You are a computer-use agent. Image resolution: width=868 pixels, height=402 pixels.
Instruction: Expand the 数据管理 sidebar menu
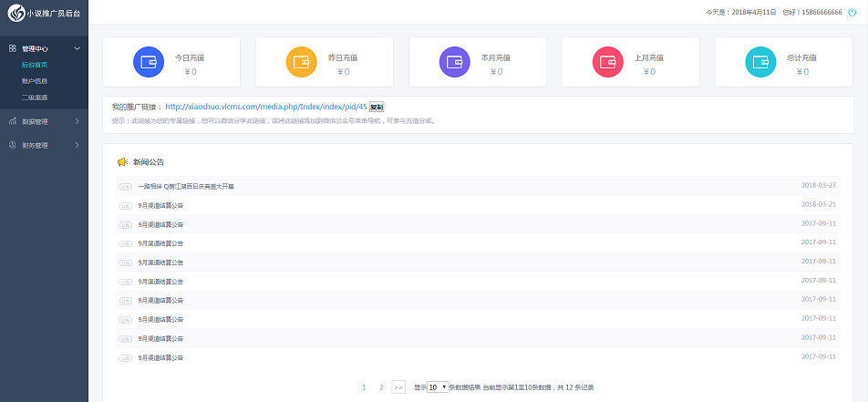point(44,121)
